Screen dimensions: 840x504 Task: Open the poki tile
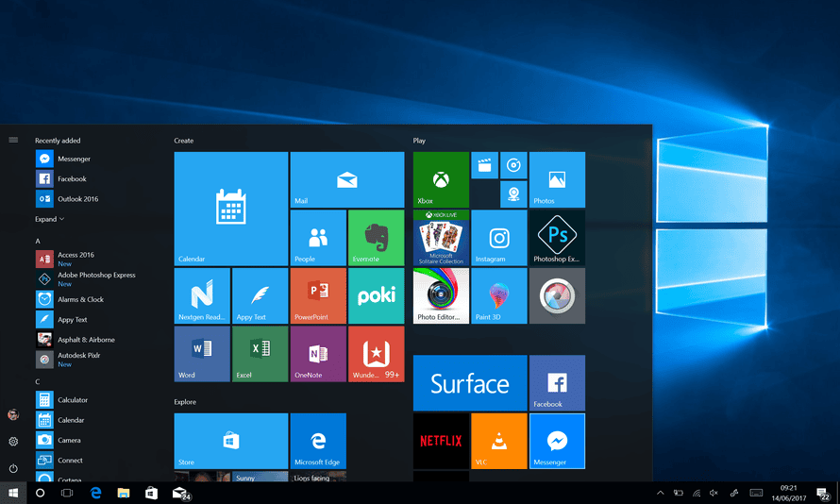pos(376,296)
